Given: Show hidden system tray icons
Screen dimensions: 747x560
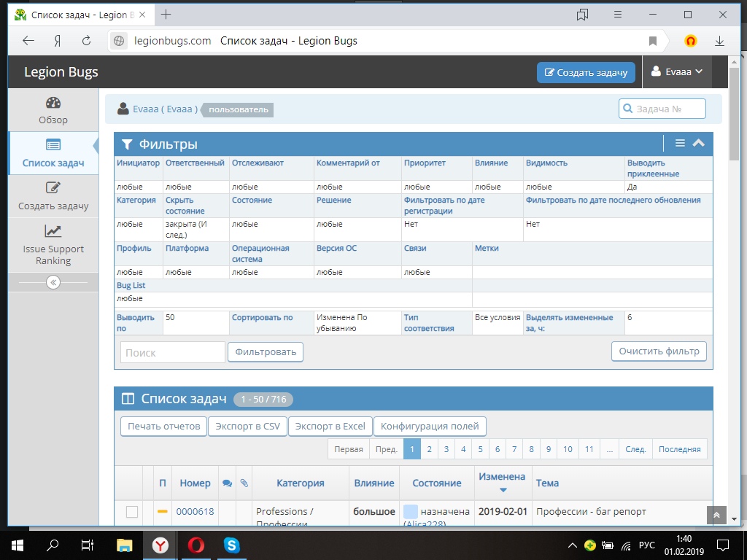Looking at the screenshot, I should (x=573, y=545).
